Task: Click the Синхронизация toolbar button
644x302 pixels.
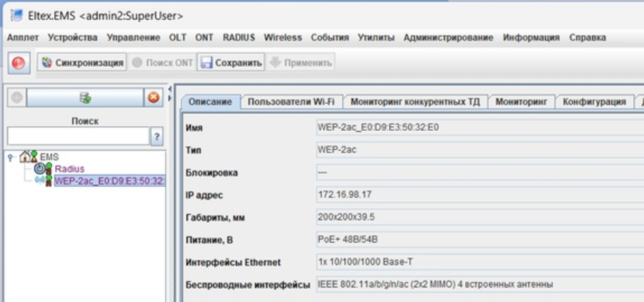Action: point(82,63)
